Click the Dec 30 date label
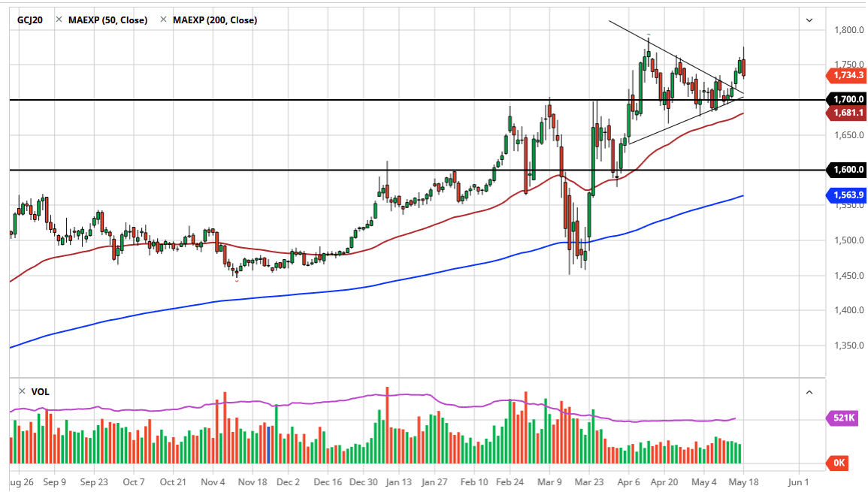 pos(364,482)
